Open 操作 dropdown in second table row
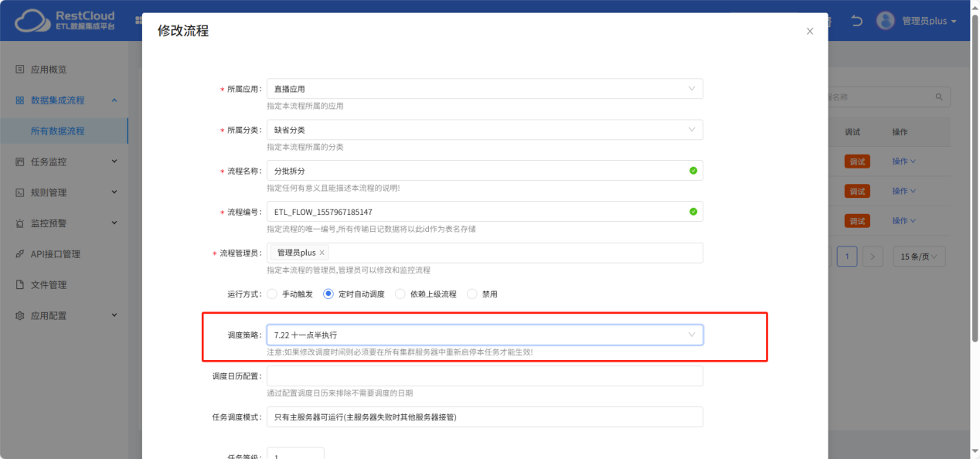Viewport: 980px width, 459px height. 903,191
